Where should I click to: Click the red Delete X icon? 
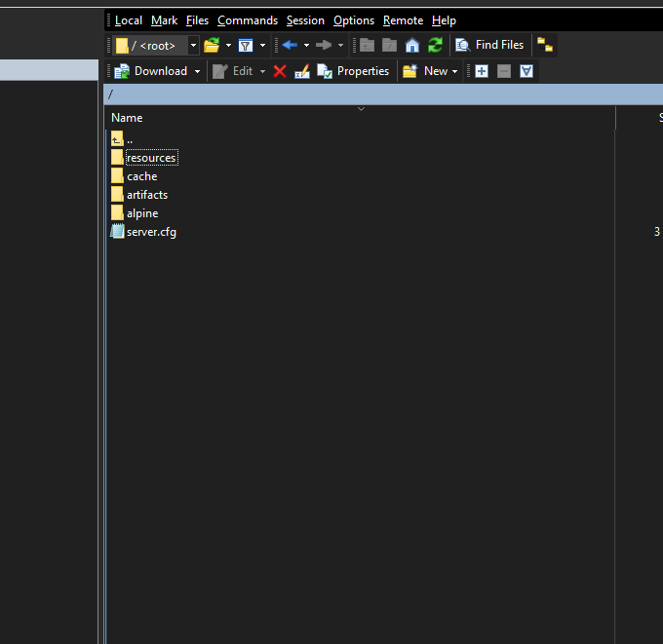(280, 71)
